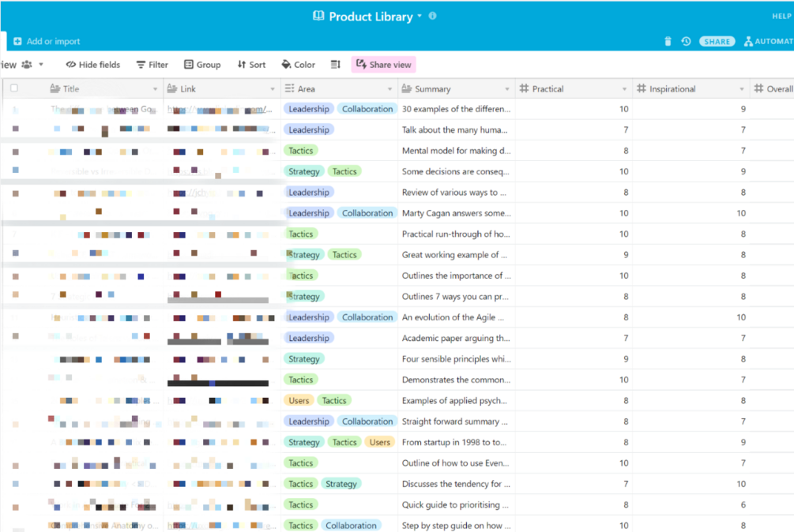Viewport: 794px width, 532px height.
Task: Click the Share view button
Action: (383, 65)
